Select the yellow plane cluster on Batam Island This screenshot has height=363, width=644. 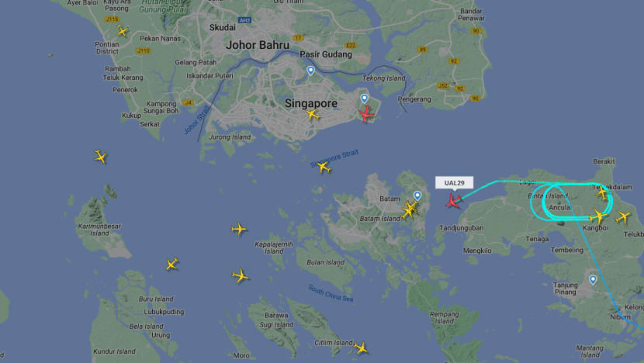[410, 209]
